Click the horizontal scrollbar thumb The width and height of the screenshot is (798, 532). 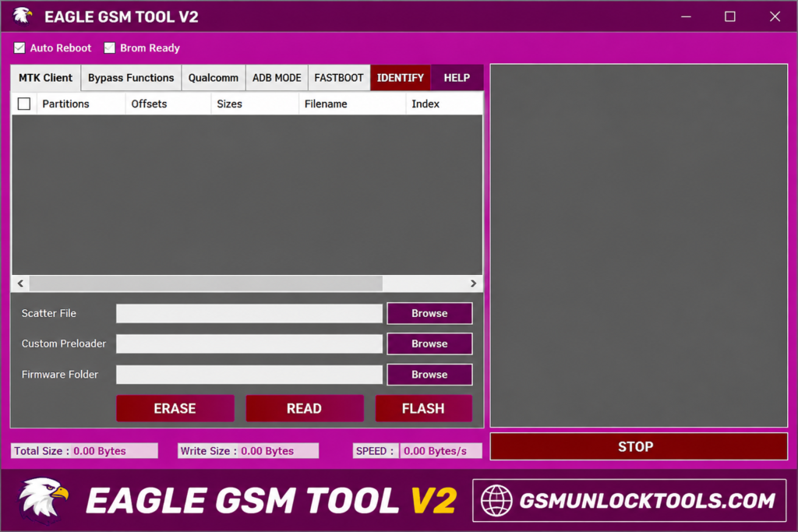206,284
